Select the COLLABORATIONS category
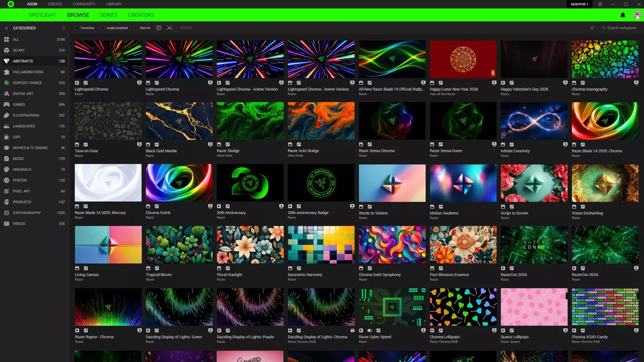The height and width of the screenshot is (362, 644). (34, 72)
